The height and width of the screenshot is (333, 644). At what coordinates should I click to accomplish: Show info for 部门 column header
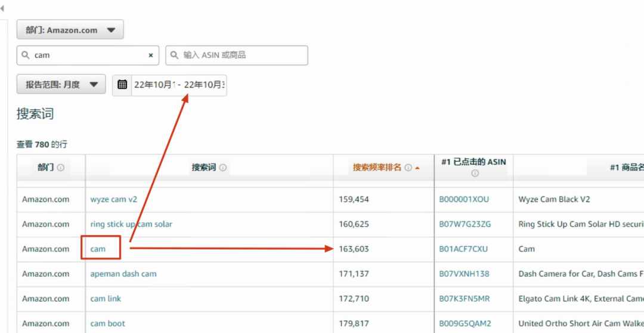pyautogui.click(x=61, y=168)
